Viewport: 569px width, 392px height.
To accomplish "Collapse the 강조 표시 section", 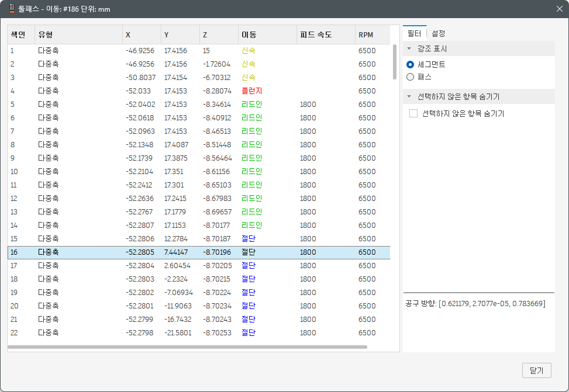I will [x=409, y=48].
